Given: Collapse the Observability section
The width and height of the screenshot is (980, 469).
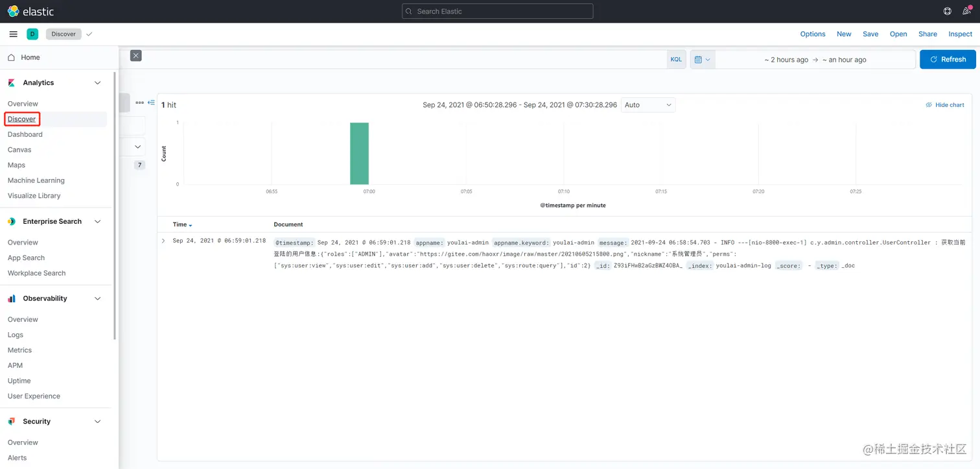Looking at the screenshot, I should [98, 298].
